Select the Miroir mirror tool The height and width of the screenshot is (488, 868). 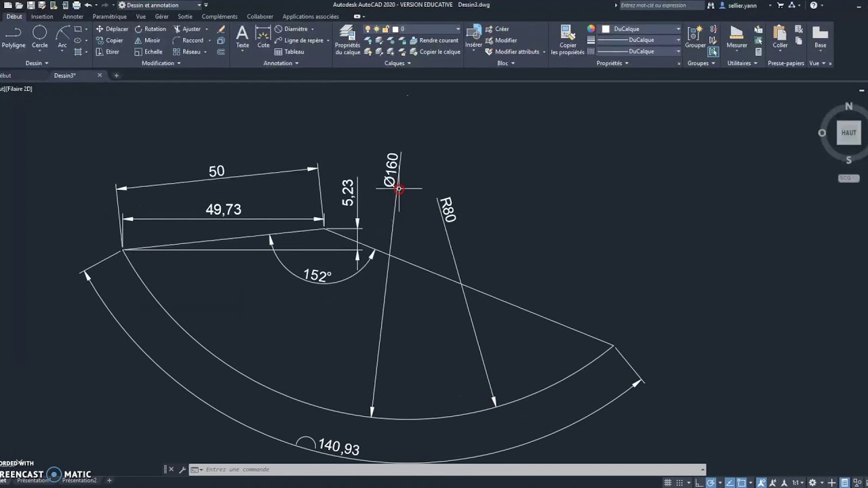coord(147,41)
